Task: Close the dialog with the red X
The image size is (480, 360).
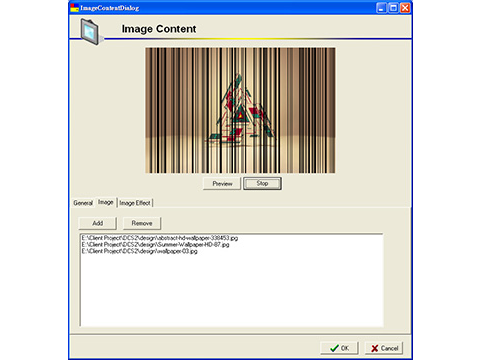Action: 405,8
